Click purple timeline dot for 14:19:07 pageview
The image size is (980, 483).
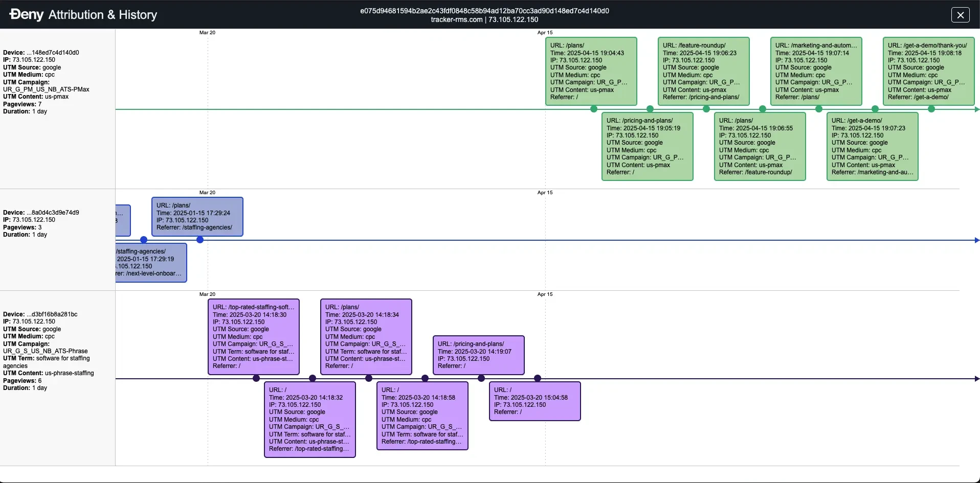pyautogui.click(x=481, y=378)
